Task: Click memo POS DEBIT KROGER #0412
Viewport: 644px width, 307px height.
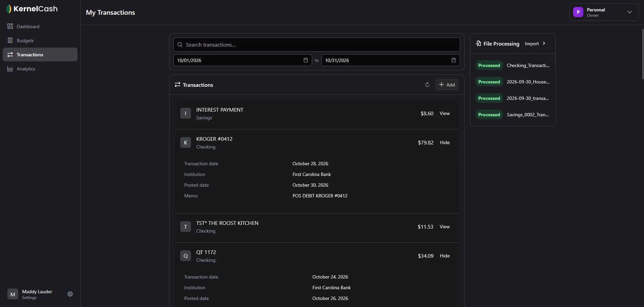Action: (x=320, y=196)
